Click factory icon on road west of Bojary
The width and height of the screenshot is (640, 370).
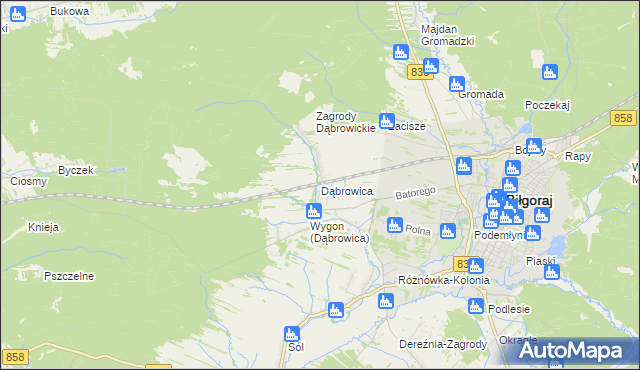(464, 166)
